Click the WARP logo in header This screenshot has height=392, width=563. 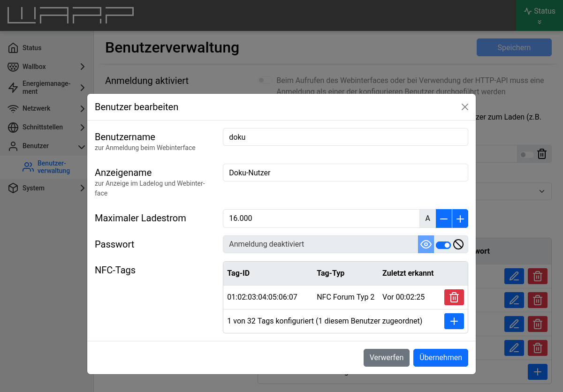coord(70,15)
